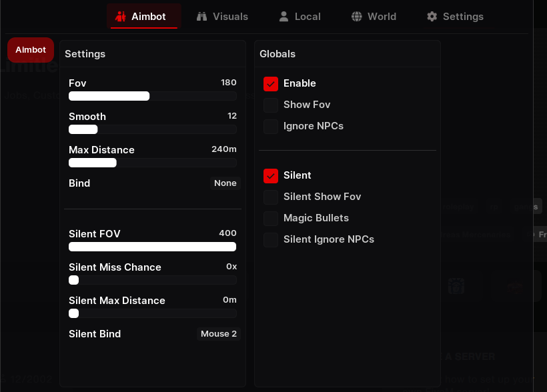Enable the Ignore NPCs checkbox
Viewport: 547px width, 392px height.
coord(271,126)
